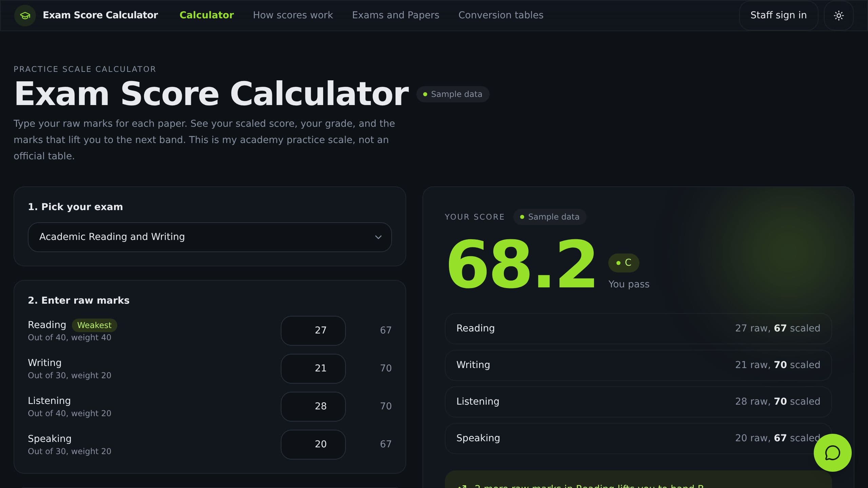The height and width of the screenshot is (488, 868).
Task: Click the Writing scaled value 70 beside input
Action: [x=386, y=368]
